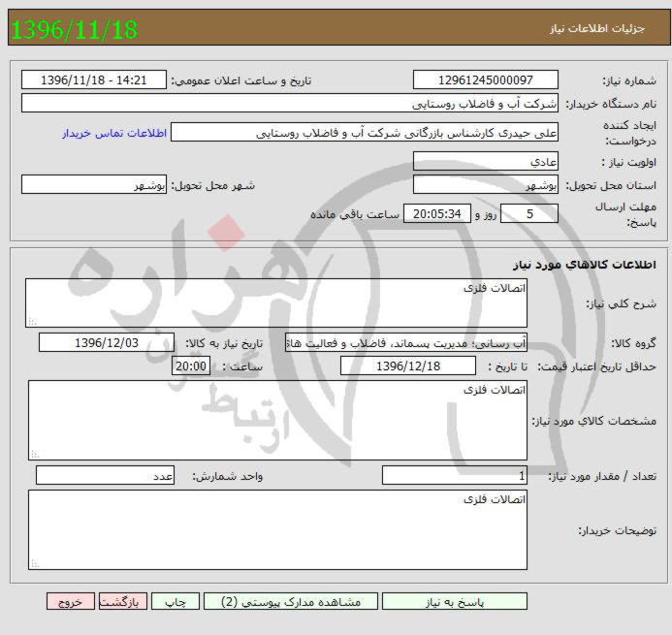The height and width of the screenshot is (635, 672).
Task: Click the استان محل تحویل field بوشهر
Action: click(486, 184)
